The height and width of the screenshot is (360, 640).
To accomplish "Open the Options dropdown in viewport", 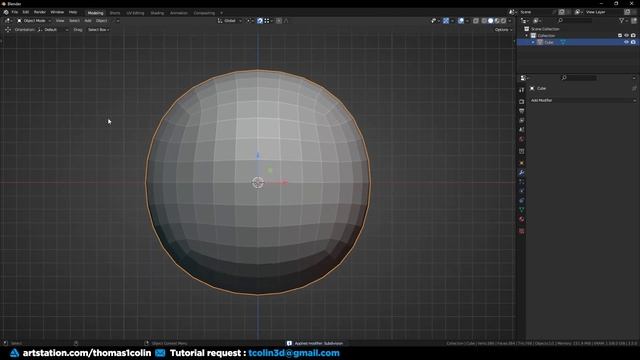I will point(503,30).
